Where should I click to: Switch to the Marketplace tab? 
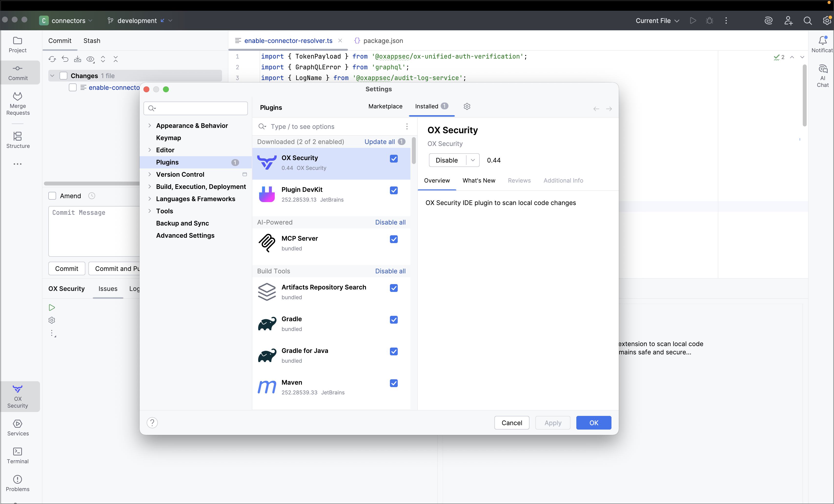(385, 106)
